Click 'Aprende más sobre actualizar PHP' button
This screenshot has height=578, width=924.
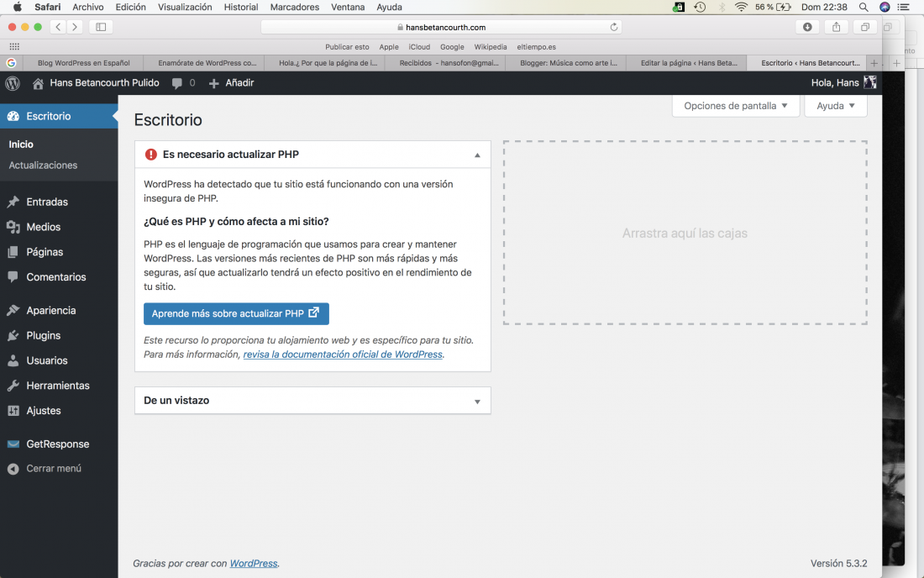coord(236,313)
